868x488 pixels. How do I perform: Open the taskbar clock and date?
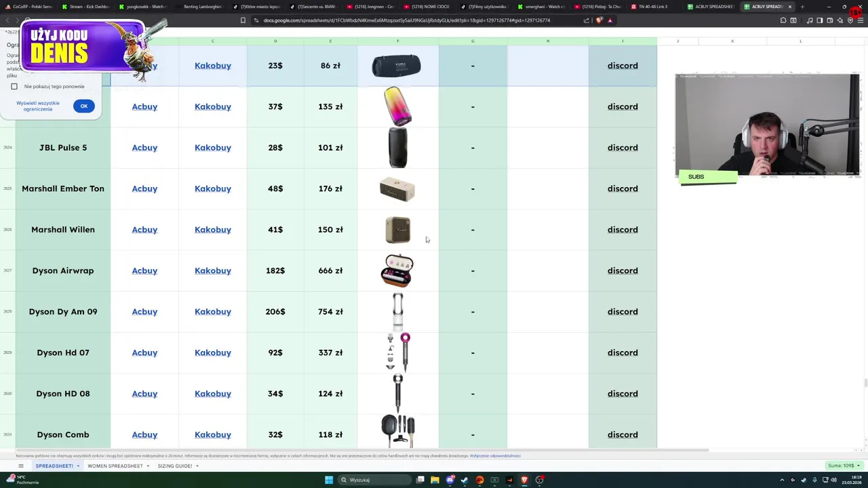pyautogui.click(x=852, y=480)
